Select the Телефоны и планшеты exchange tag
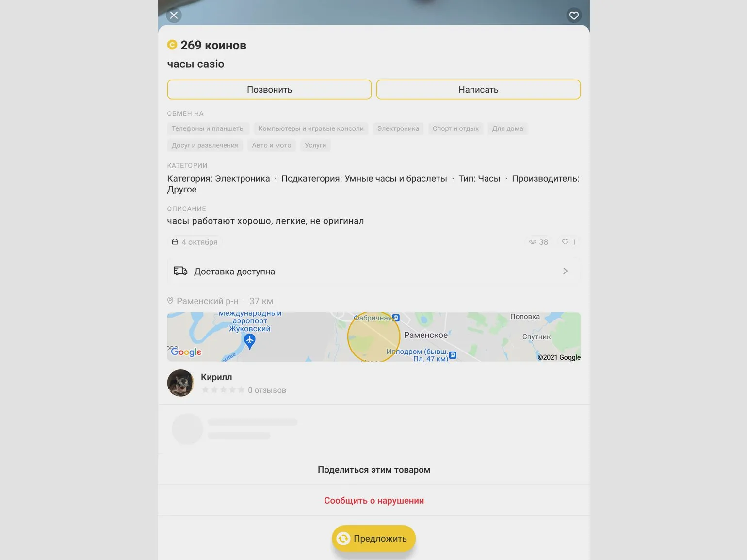The width and height of the screenshot is (747, 560). (x=208, y=128)
